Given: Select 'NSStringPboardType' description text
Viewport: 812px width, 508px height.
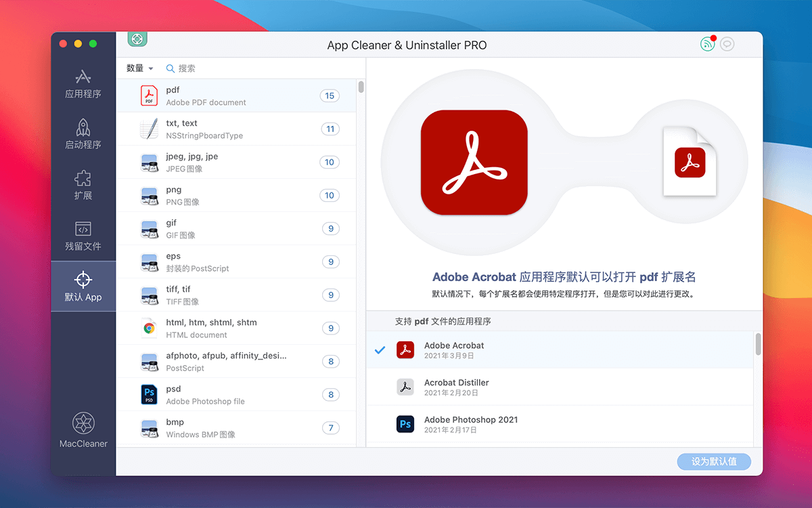Looking at the screenshot, I should [204, 135].
